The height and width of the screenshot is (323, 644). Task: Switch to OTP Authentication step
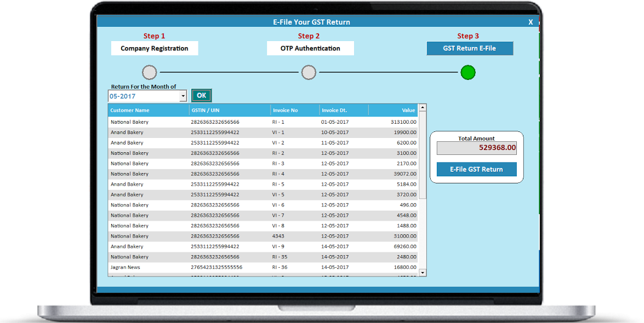[310, 48]
